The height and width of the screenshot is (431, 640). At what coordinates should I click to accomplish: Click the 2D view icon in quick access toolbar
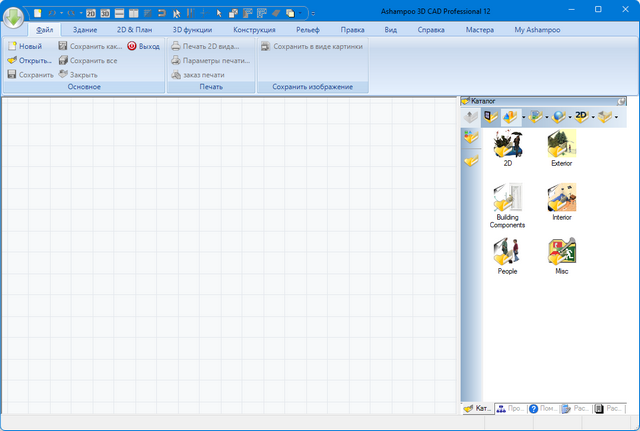click(x=90, y=13)
